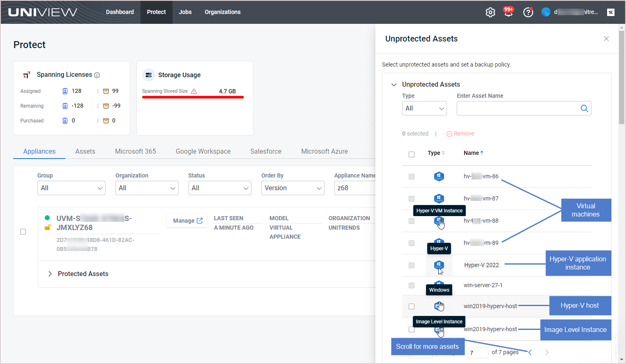Select the Hyper-V:VM Instance icon for hv-vm-86

pos(439,176)
